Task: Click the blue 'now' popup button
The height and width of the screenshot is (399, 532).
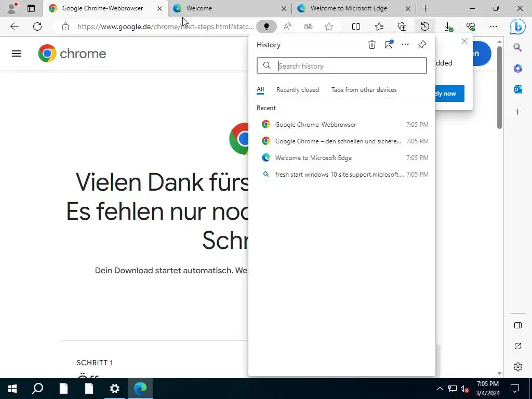Action: coord(450,94)
